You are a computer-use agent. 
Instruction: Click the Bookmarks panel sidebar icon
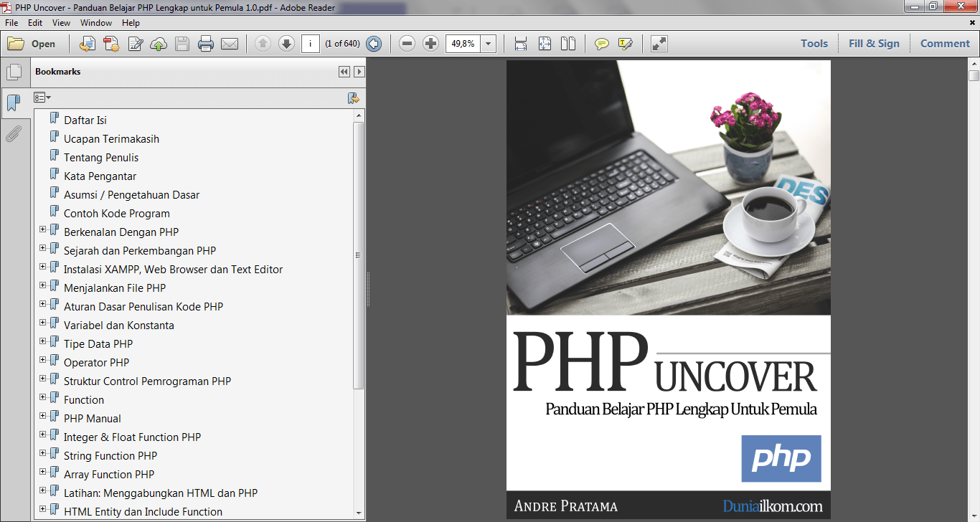click(x=13, y=103)
